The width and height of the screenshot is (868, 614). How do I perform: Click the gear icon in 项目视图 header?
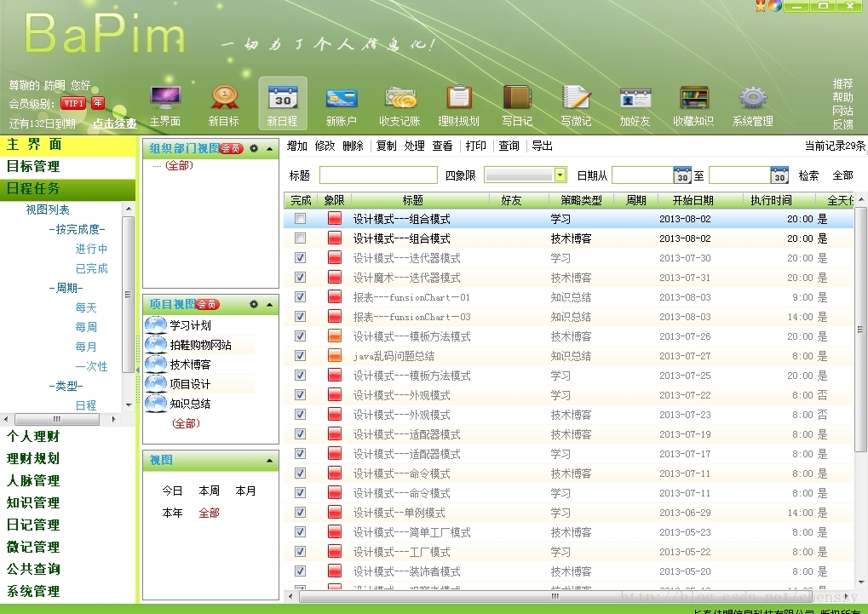point(254,304)
